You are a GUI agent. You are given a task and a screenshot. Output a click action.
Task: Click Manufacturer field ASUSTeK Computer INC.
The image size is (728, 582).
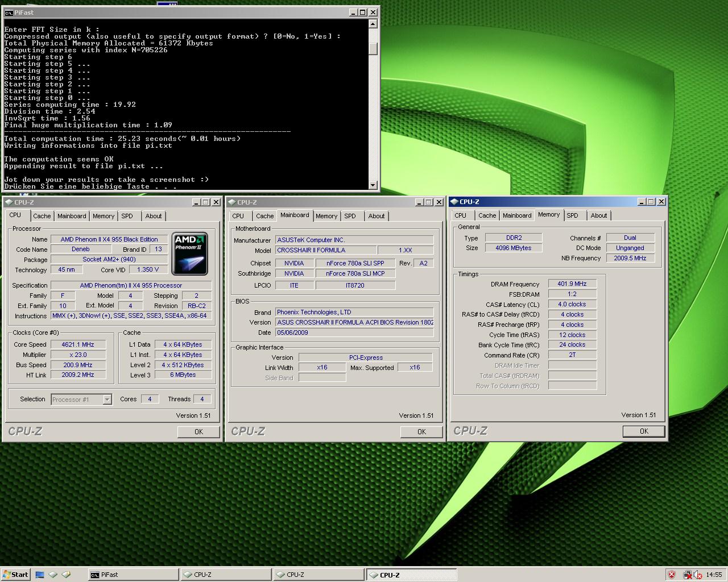point(354,240)
